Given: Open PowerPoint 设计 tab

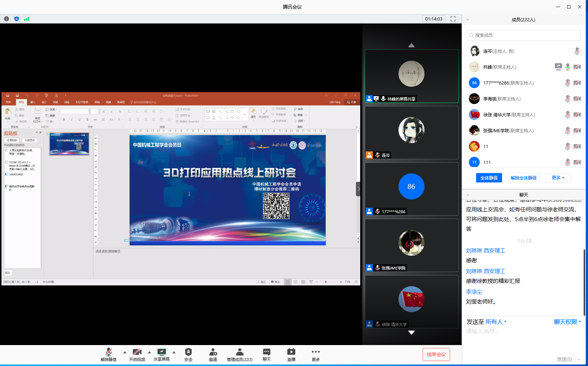Looking at the screenshot, I should [x=44, y=102].
